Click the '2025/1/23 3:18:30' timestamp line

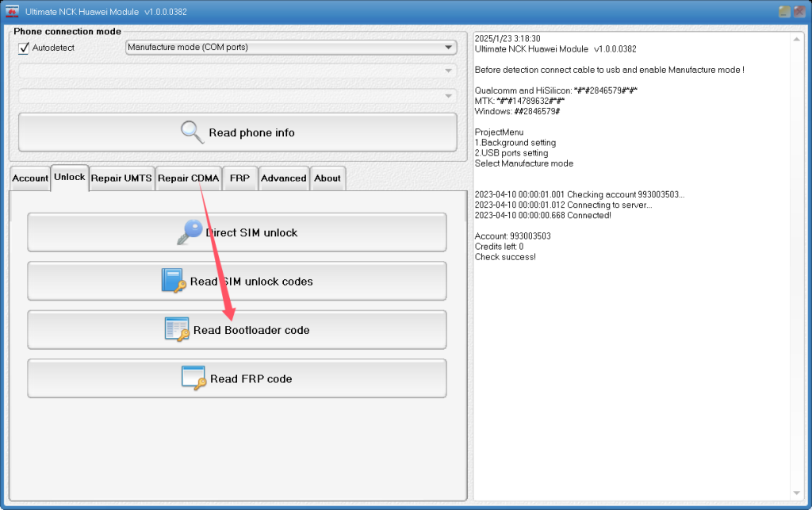pyautogui.click(x=507, y=39)
